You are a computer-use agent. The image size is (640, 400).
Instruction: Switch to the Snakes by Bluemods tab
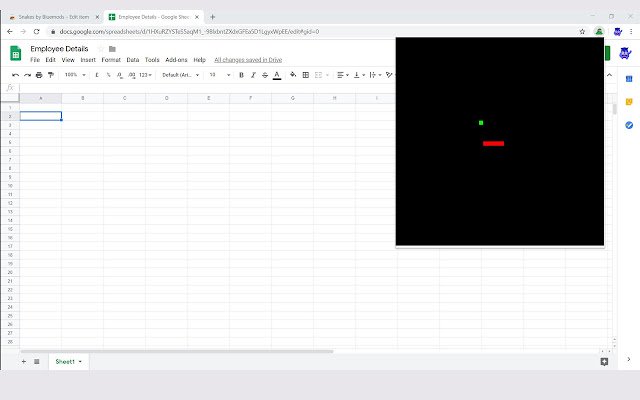click(x=54, y=17)
